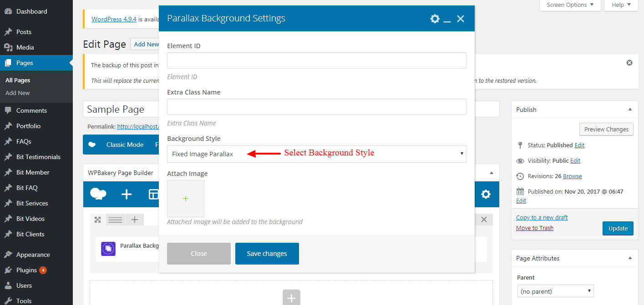Click the WPBakery page settings gear icon

[x=486, y=195]
